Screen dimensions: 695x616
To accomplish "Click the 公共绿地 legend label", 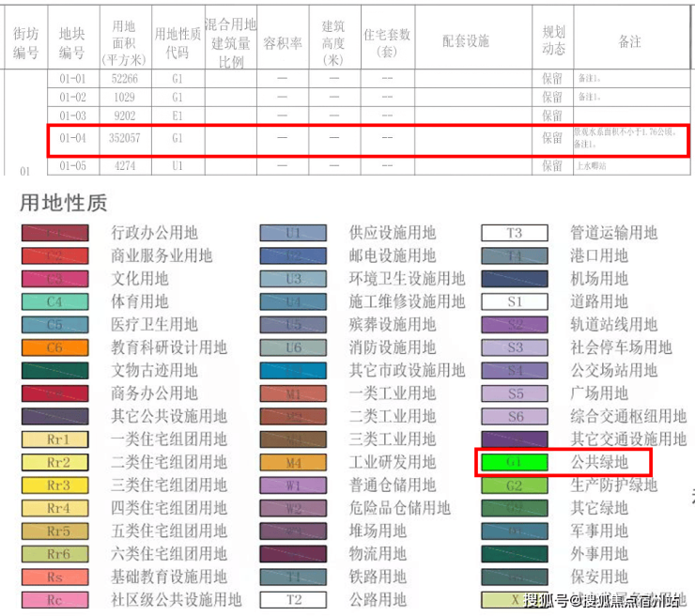I will [599, 463].
